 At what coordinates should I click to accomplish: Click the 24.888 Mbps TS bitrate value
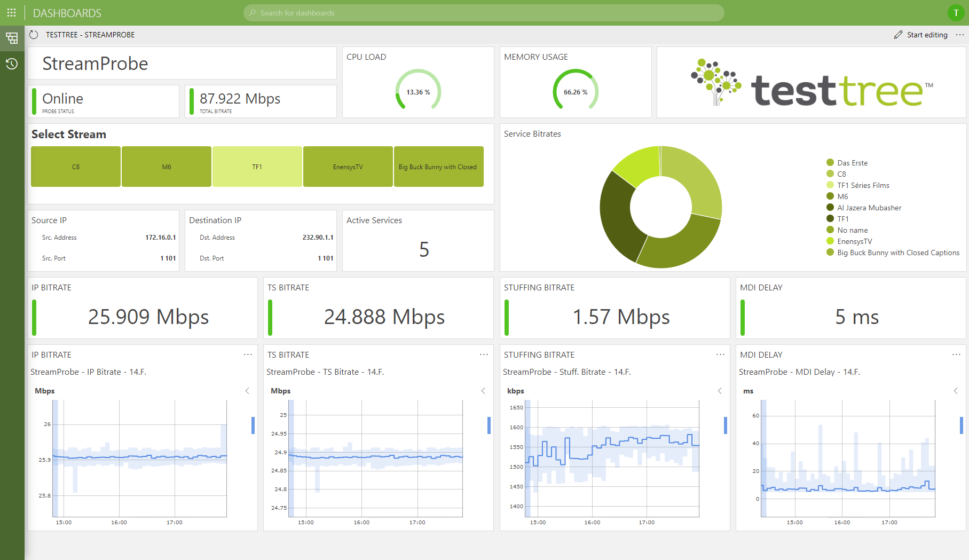pyautogui.click(x=384, y=317)
